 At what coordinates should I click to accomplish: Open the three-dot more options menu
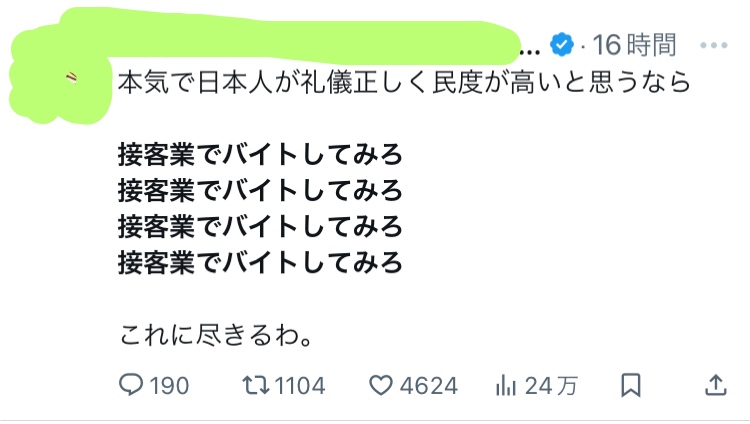pos(715,45)
